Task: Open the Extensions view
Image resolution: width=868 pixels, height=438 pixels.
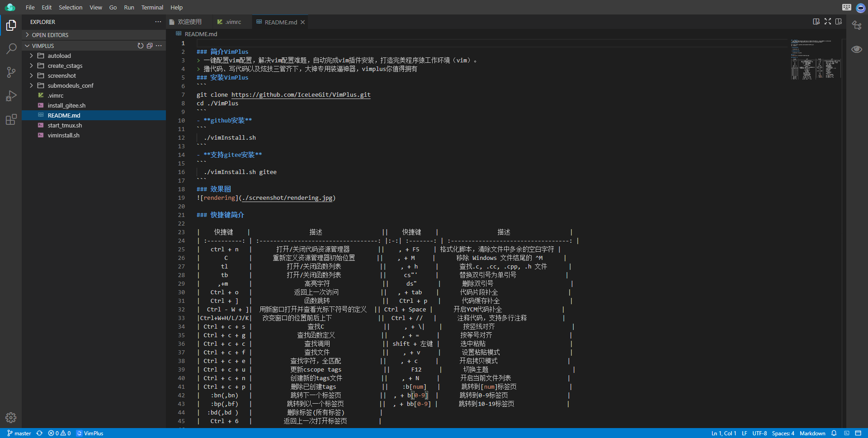Action: [11, 119]
